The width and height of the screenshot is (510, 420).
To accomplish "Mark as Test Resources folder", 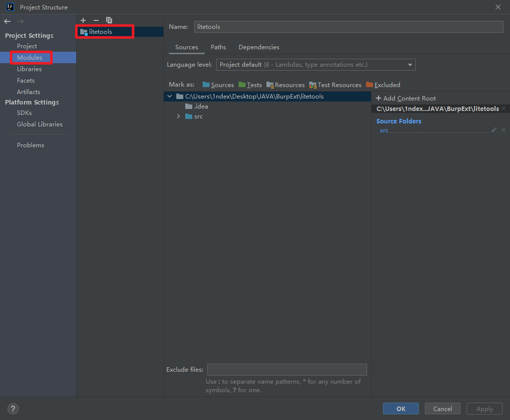I will click(335, 85).
